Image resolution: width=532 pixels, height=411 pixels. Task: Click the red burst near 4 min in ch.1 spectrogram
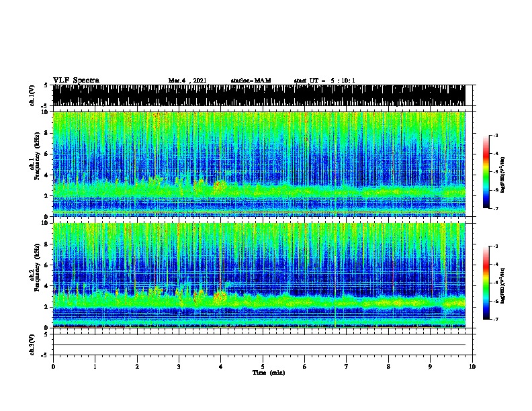point(220,185)
